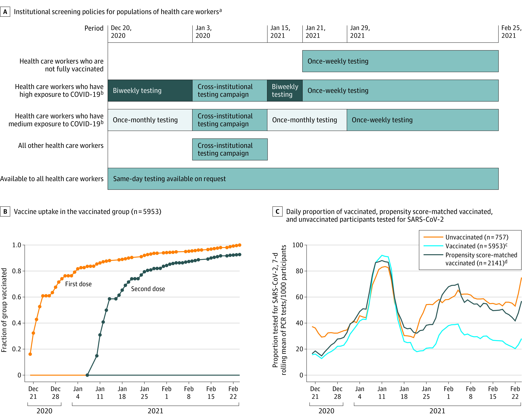Viewport: 522px width, 420px height.
Task: Click the 1.0 tick on panel B y-axis
Action: click(17, 245)
